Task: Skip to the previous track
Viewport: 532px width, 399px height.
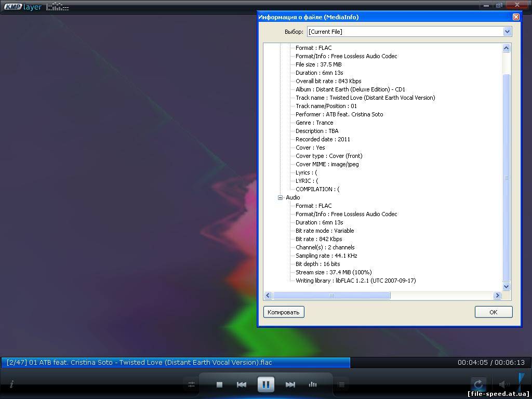Action: 242,384
